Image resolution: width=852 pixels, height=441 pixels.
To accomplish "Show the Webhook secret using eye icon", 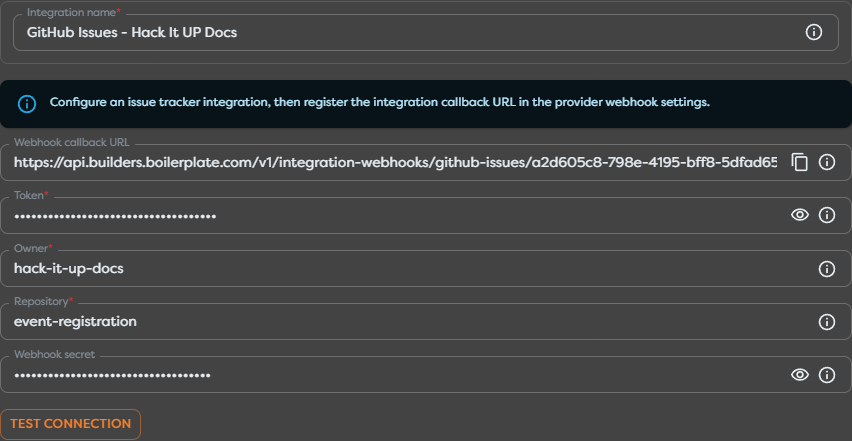I will [799, 375].
